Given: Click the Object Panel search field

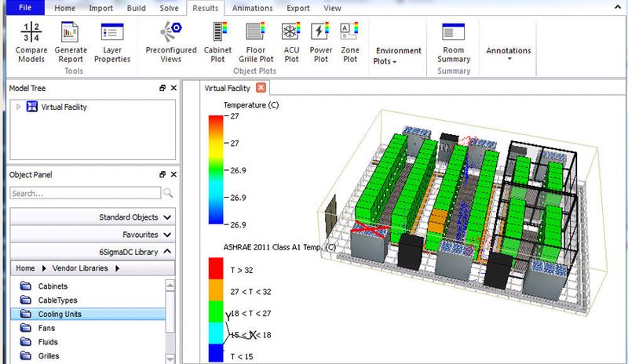Looking at the screenshot, I should point(86,193).
